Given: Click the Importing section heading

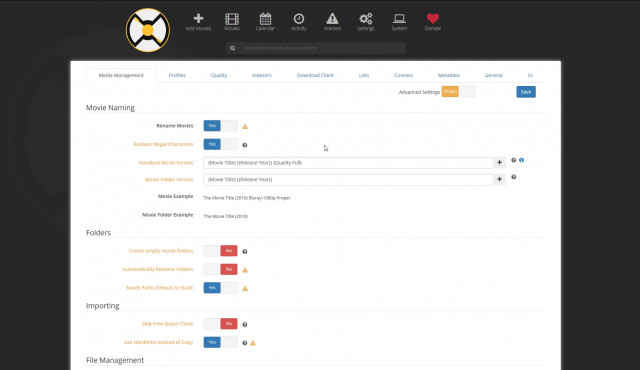Looking at the screenshot, I should pos(102,306).
